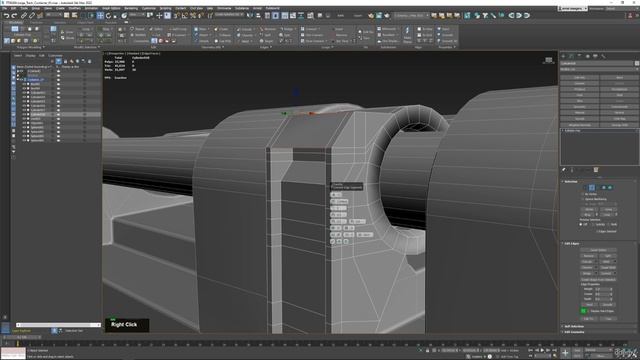This screenshot has width=640, height=360.
Task: Click Insert Vertex in Edit Edges rollout
Action: pyautogui.click(x=598, y=250)
